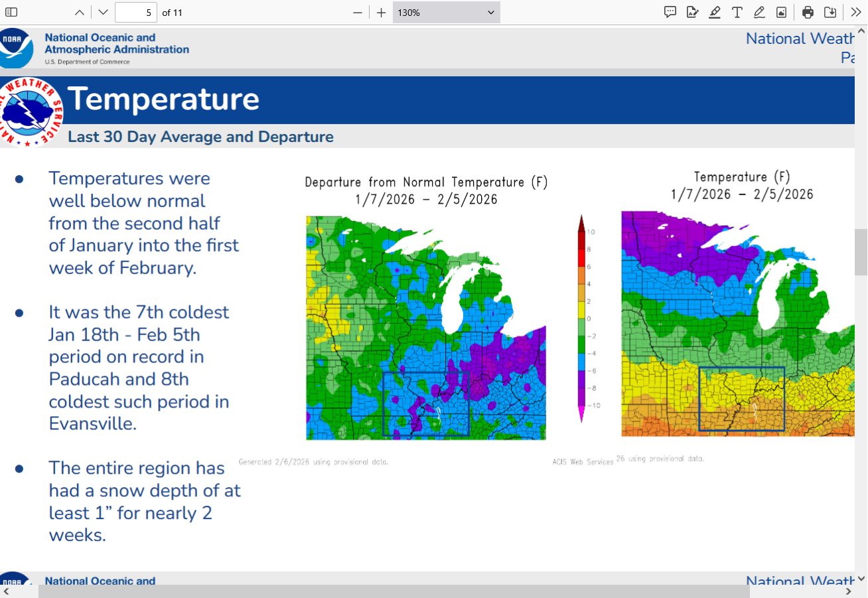Image resolution: width=868 pixels, height=598 pixels.
Task: Click the scroll right arrow at bottom
Action: click(x=849, y=591)
